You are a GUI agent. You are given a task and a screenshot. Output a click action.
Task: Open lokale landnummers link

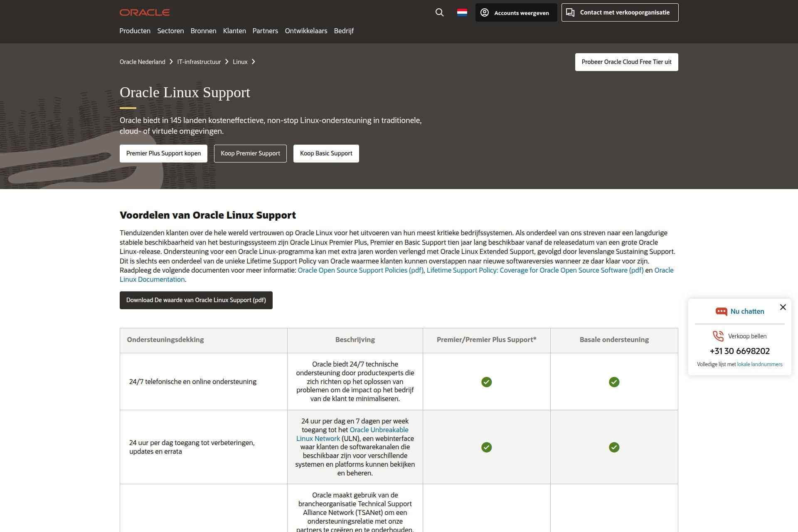coord(759,364)
